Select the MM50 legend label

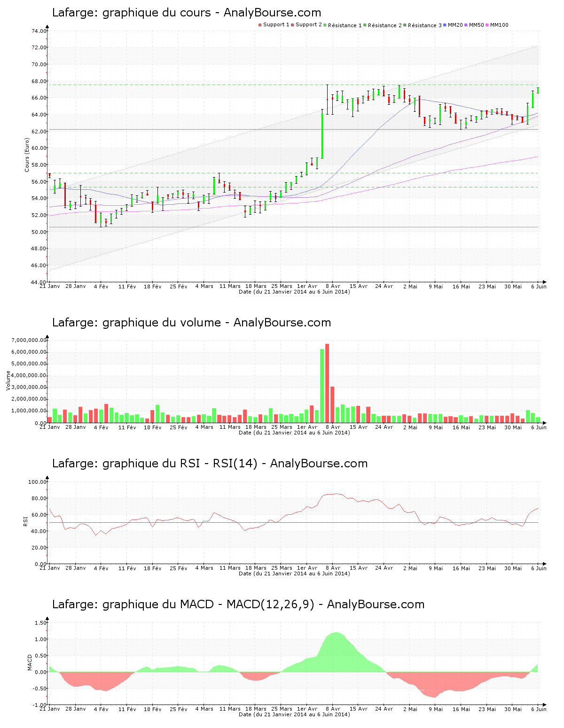(x=477, y=25)
